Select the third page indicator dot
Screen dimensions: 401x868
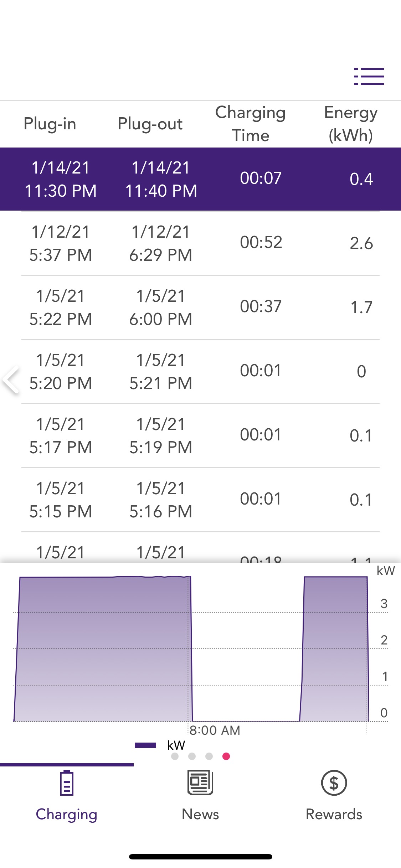[x=209, y=756]
